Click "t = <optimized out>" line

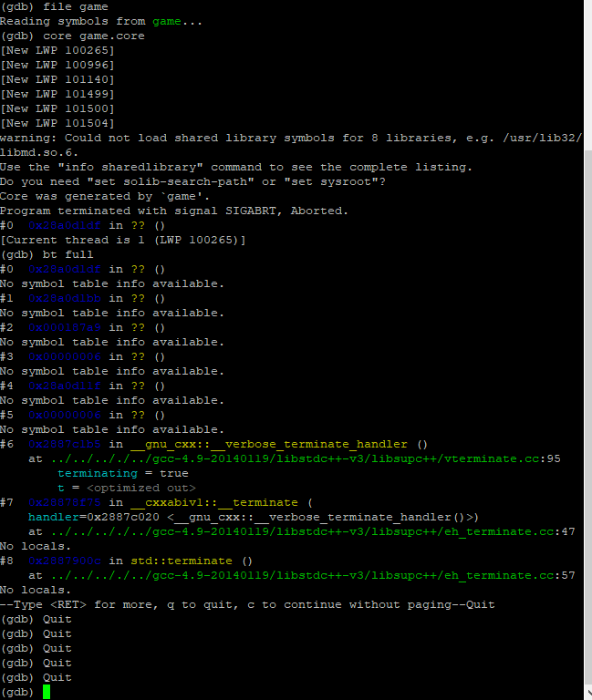click(127, 489)
